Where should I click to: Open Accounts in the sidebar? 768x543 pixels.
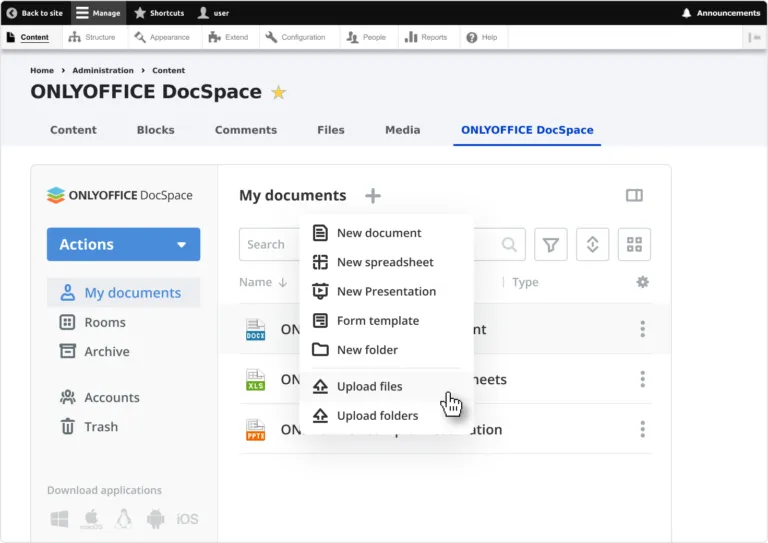(99, 398)
